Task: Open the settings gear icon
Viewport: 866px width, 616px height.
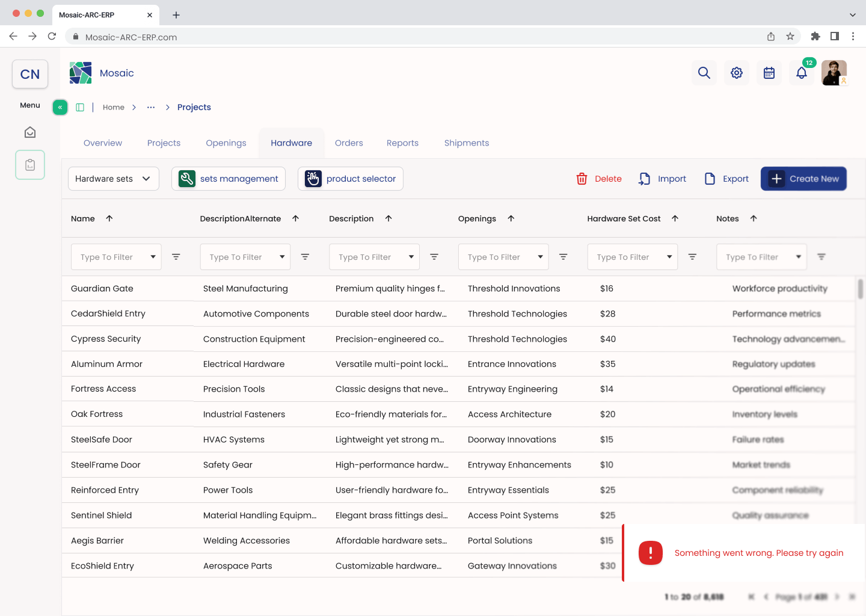Action: click(737, 73)
